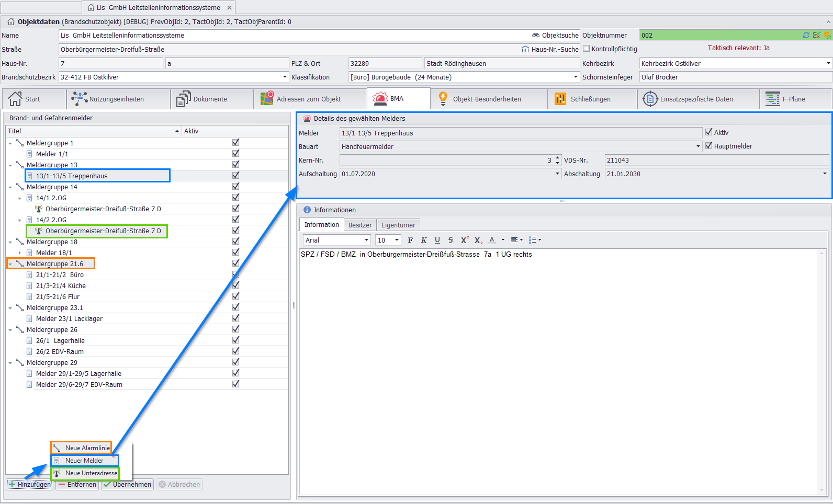Screen dimensions: 833x504
Task: Open Objektsuche binoculars search
Action: pyautogui.click(x=536, y=35)
